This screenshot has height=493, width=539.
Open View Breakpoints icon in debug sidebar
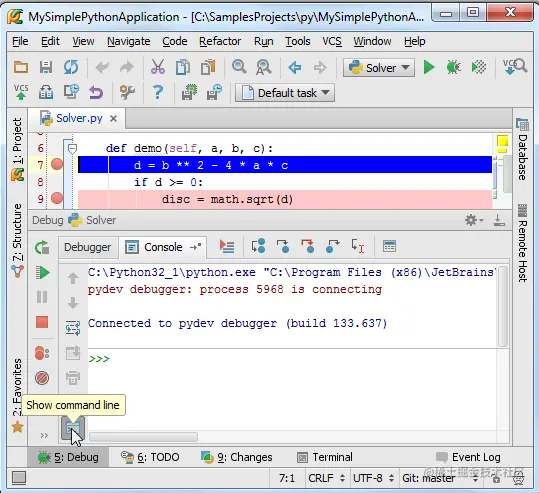[42, 353]
